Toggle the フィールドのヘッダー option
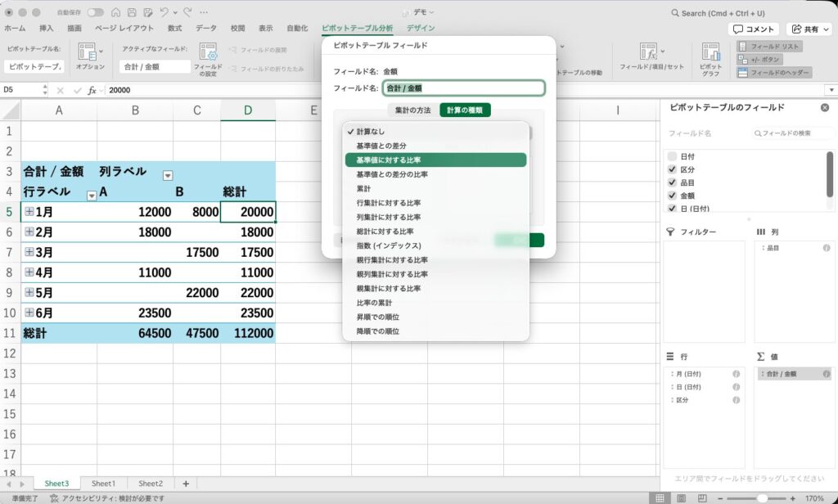 pyautogui.click(x=774, y=72)
